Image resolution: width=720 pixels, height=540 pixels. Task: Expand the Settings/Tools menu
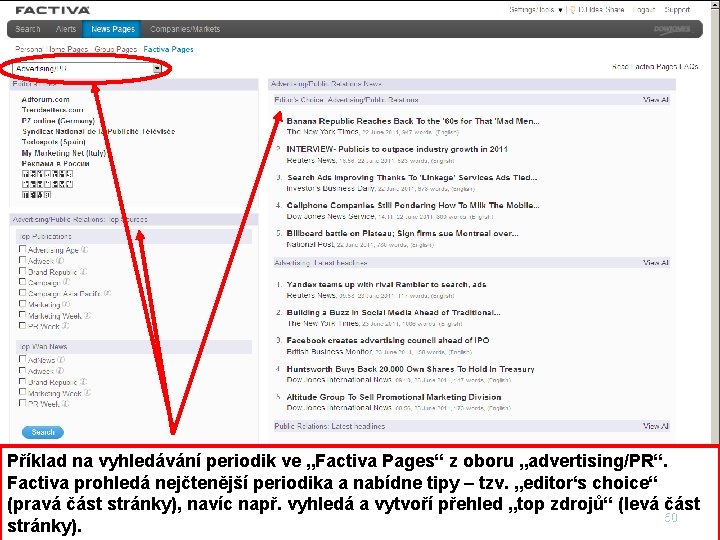pyautogui.click(x=535, y=10)
